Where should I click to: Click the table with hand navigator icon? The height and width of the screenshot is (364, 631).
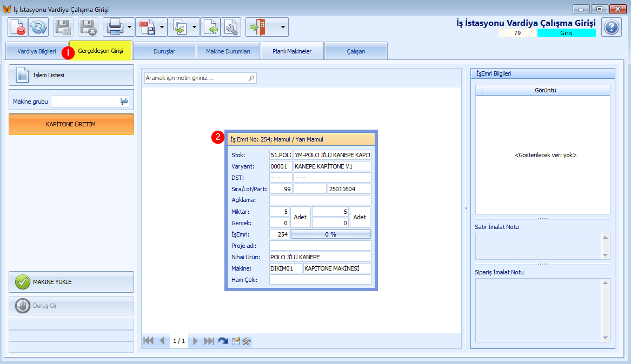pos(236,341)
